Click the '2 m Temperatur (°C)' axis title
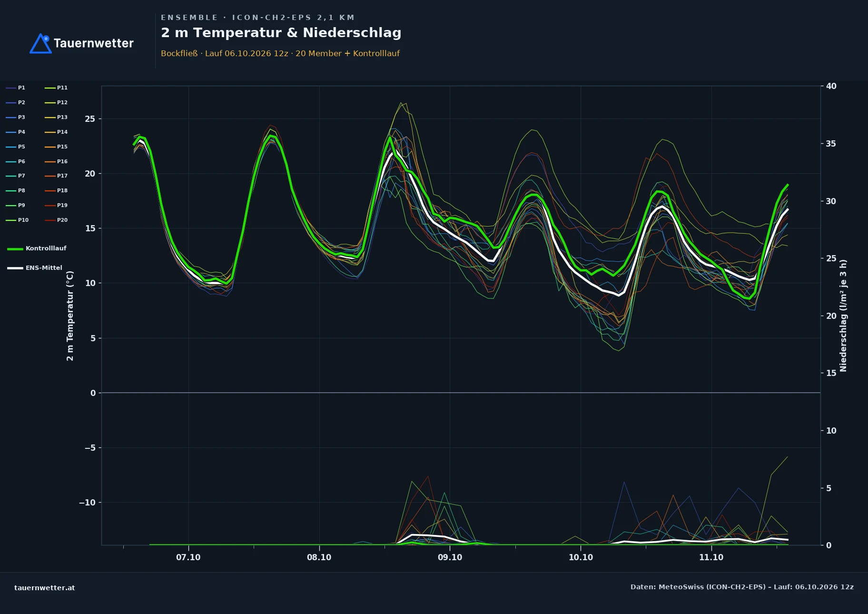The width and height of the screenshot is (868, 614). [x=70, y=316]
